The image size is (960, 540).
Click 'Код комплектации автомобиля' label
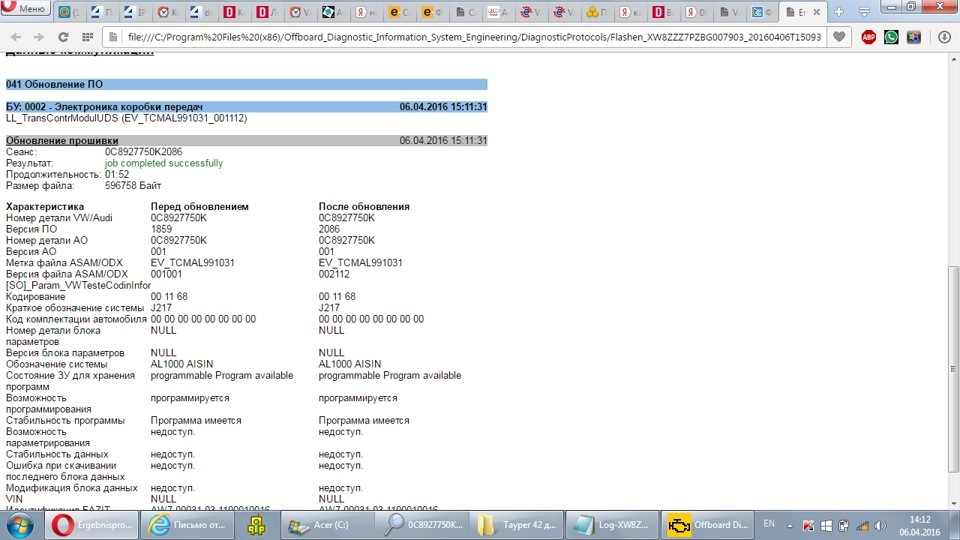tap(76, 319)
